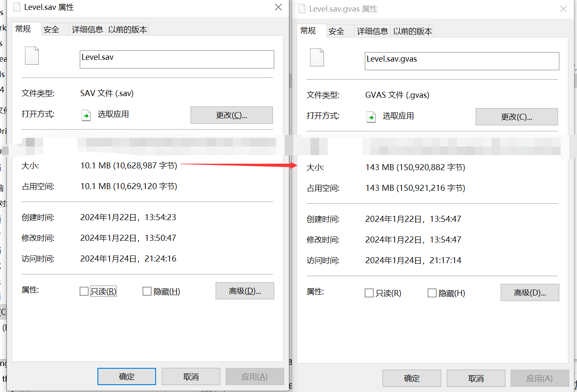
Task: Click file type text SAV 文件 (.sav)
Action: click(x=107, y=93)
